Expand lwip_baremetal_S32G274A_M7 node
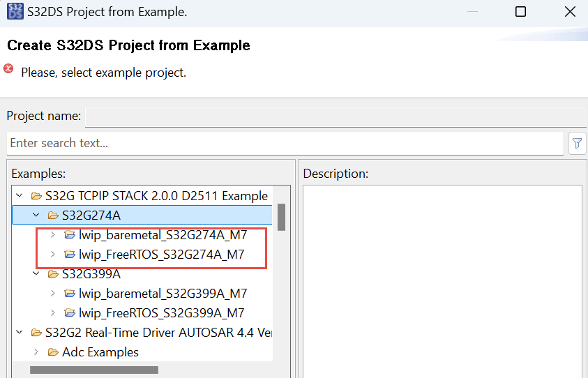Screen dimensions: 588x378 point(53,235)
